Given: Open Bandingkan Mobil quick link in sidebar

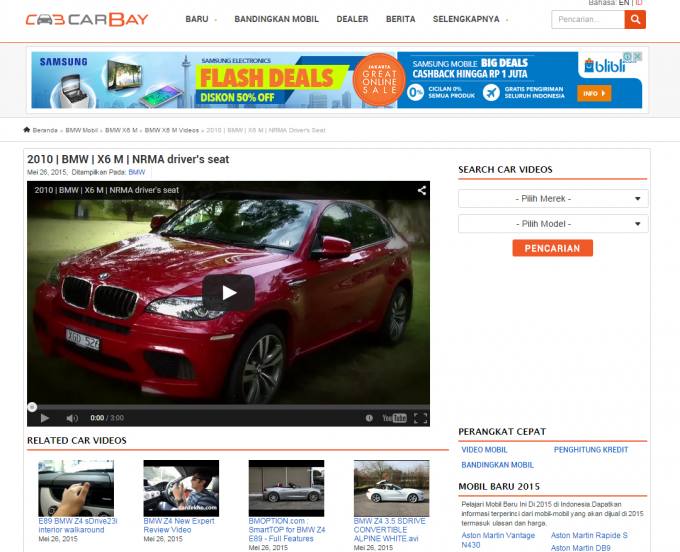Looking at the screenshot, I should click(497, 465).
